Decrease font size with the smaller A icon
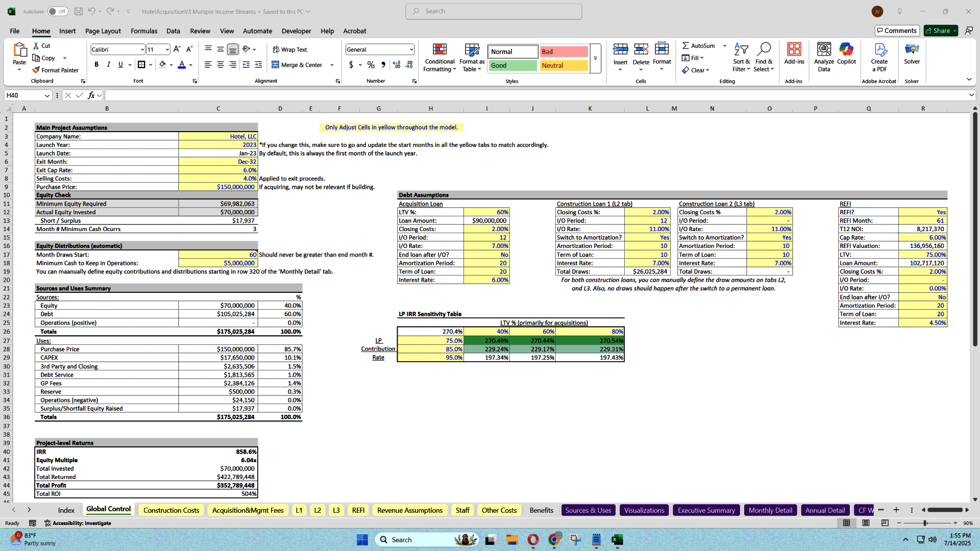This screenshot has width=980, height=551. point(189,49)
